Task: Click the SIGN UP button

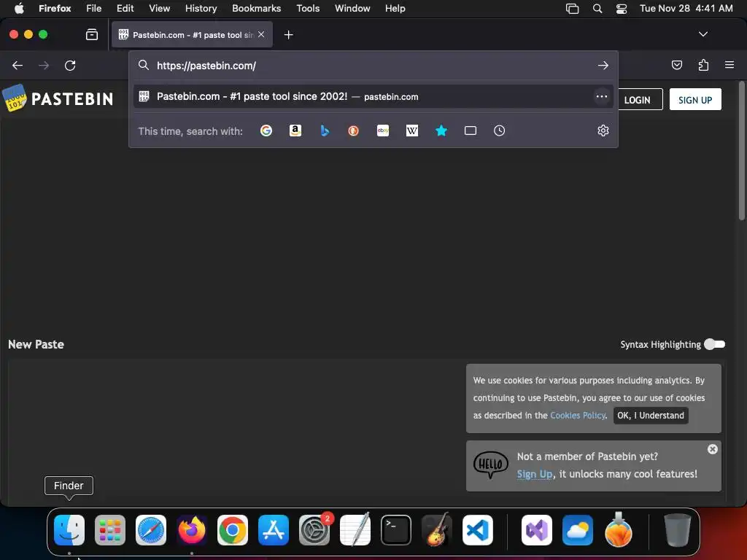Action: [695, 99]
